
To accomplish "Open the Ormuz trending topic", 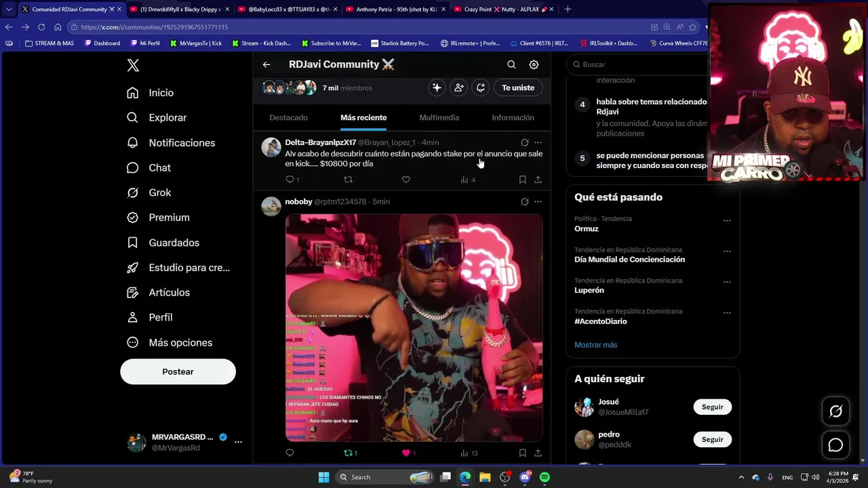I will click(586, 229).
